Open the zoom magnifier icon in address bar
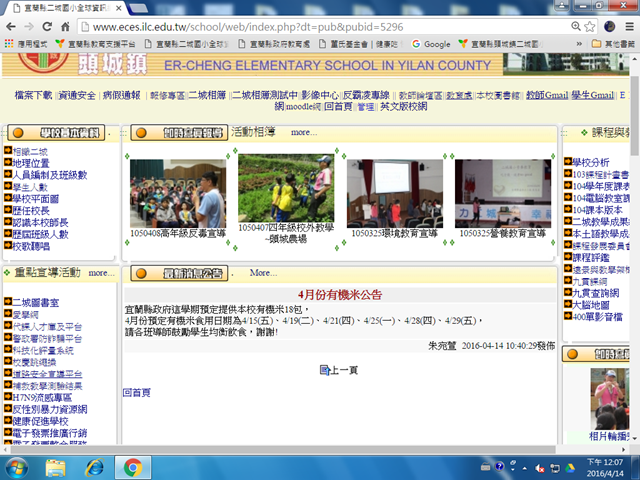 coord(576,27)
